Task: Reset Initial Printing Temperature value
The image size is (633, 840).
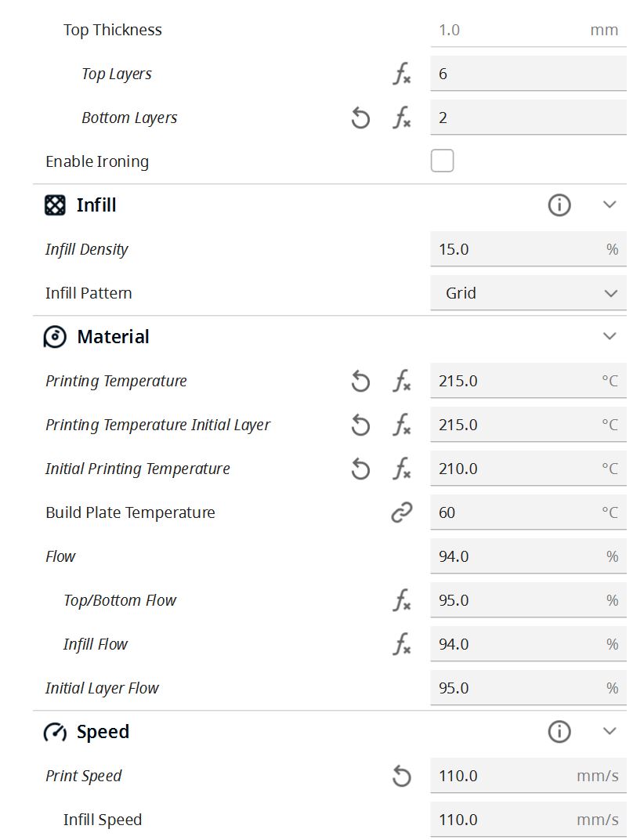Action: [x=360, y=469]
